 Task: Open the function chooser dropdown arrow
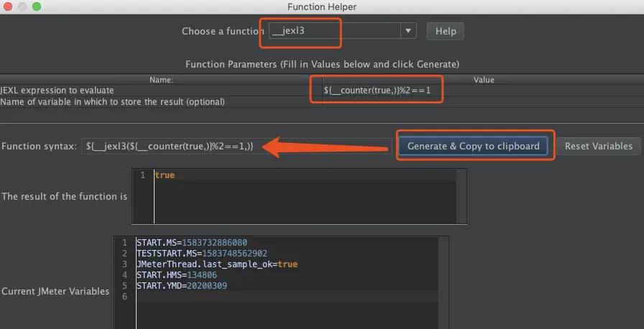pyautogui.click(x=408, y=31)
